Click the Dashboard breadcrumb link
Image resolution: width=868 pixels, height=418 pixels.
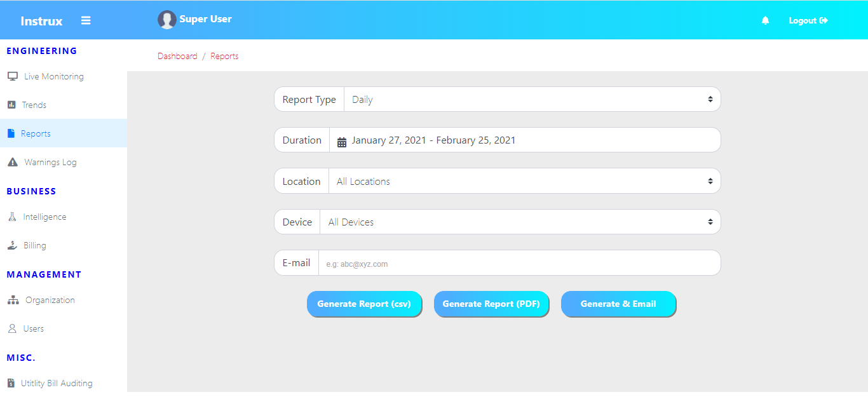pyautogui.click(x=177, y=56)
